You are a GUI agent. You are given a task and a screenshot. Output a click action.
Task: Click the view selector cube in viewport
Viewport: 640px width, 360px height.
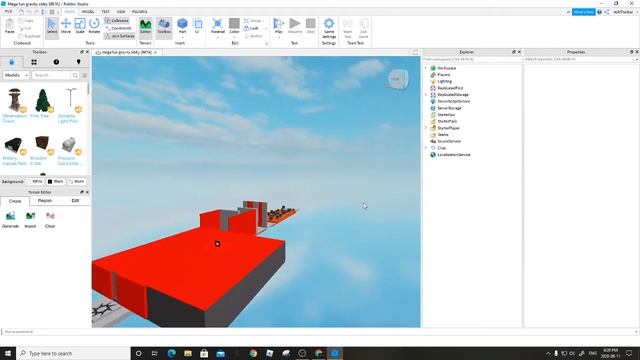click(x=398, y=79)
